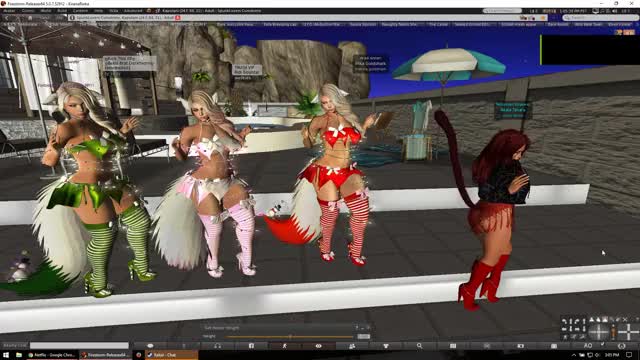Click the location info icon in the address bar
This screenshot has height=360, width=640.
pos(73,18)
